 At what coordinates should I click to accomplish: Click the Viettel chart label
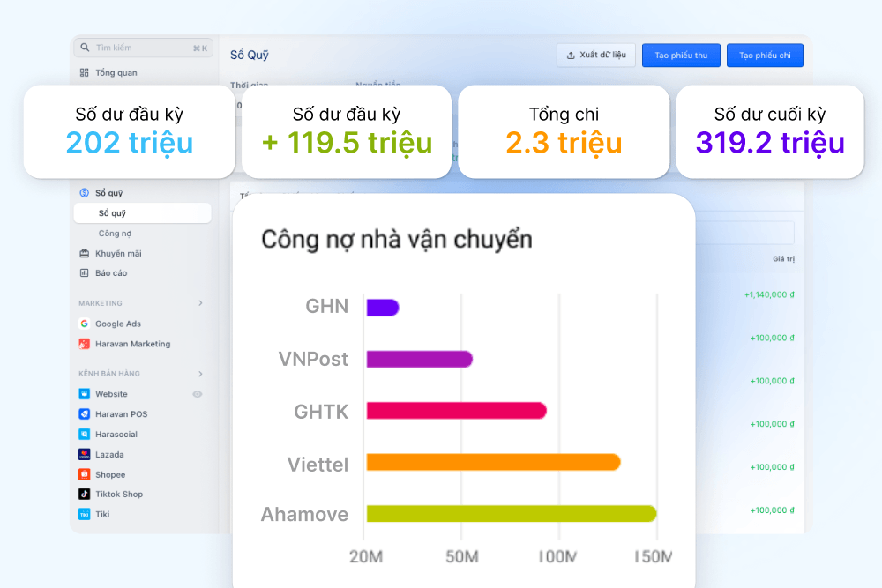point(318,465)
